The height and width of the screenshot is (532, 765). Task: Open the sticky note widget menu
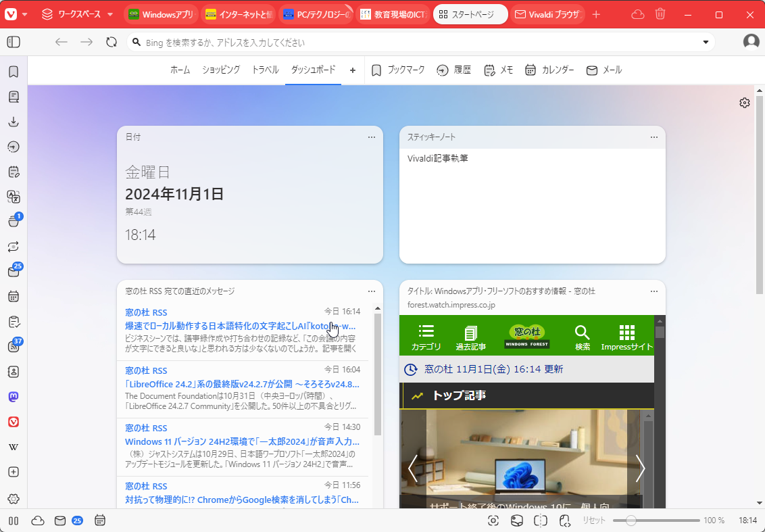tap(653, 137)
